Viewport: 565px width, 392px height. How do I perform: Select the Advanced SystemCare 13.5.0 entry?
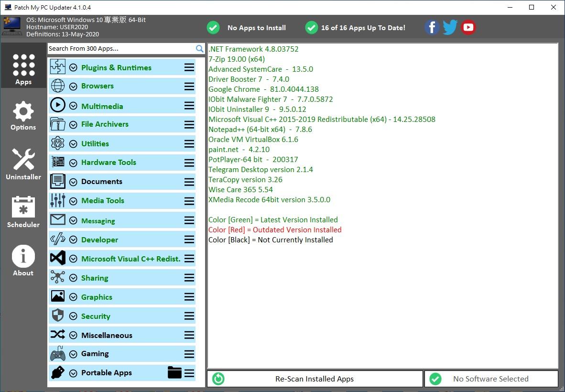(x=261, y=69)
